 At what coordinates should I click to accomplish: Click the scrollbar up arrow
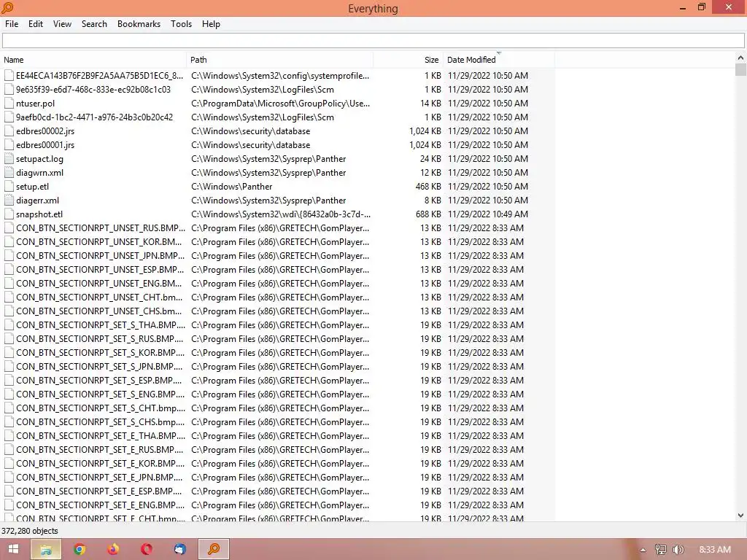tap(740, 58)
